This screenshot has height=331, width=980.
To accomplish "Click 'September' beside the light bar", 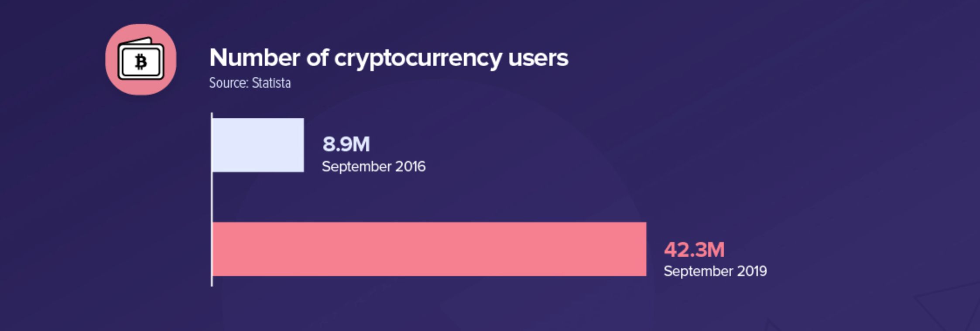I will 356,167.
